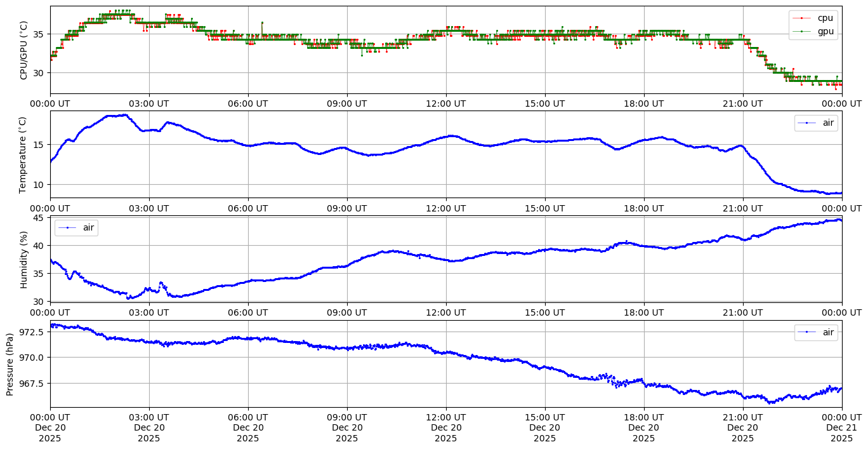Click the Temperature (°C) y-axis label
Screen dimensions: 868x449
pos(24,154)
